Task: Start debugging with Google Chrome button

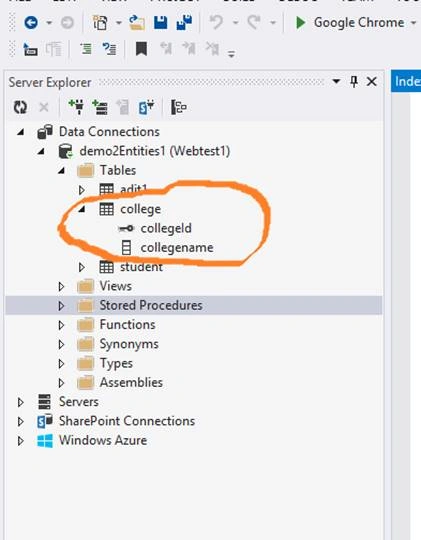Action: pyautogui.click(x=350, y=23)
